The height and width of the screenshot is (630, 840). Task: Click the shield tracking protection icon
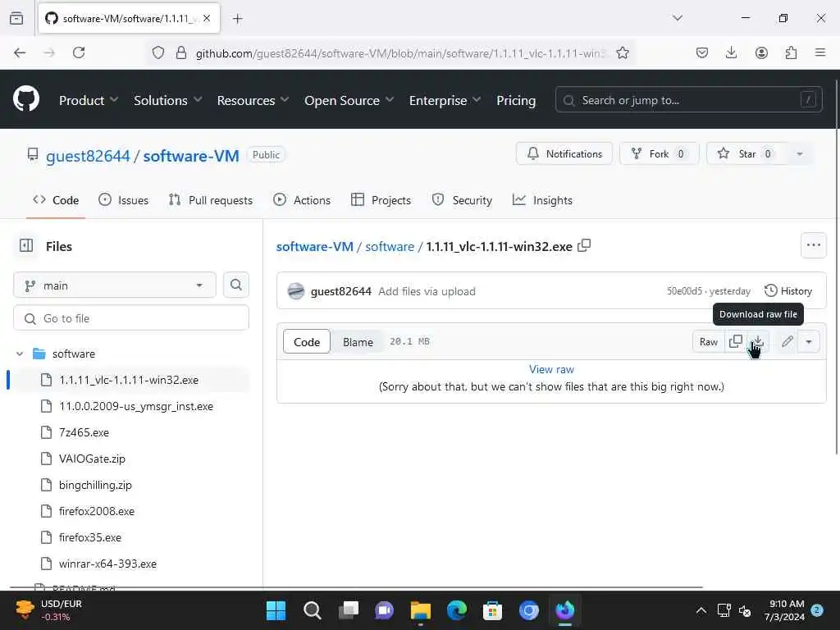(x=158, y=52)
